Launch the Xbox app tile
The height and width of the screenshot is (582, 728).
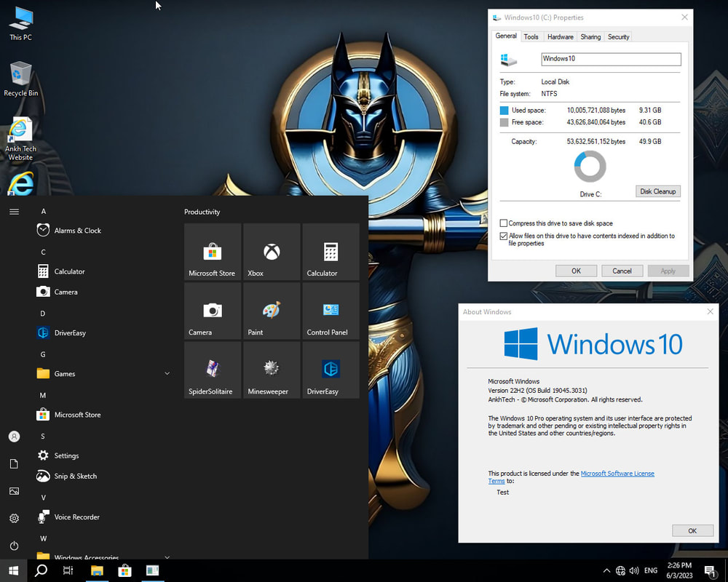click(271, 252)
